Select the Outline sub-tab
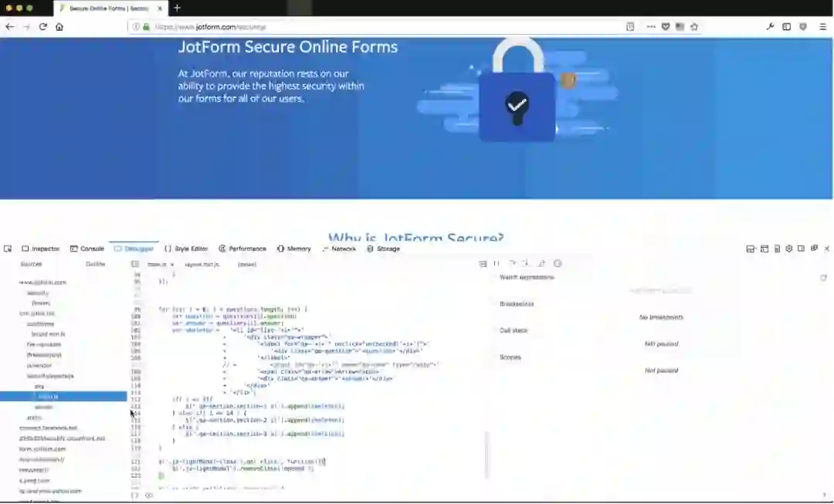Viewport: 834px width, 504px height. click(x=96, y=264)
